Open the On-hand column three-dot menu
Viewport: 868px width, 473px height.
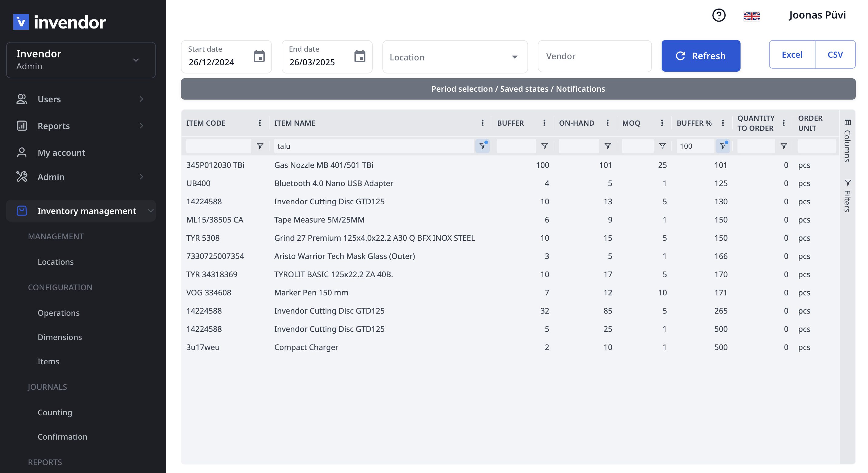(607, 123)
